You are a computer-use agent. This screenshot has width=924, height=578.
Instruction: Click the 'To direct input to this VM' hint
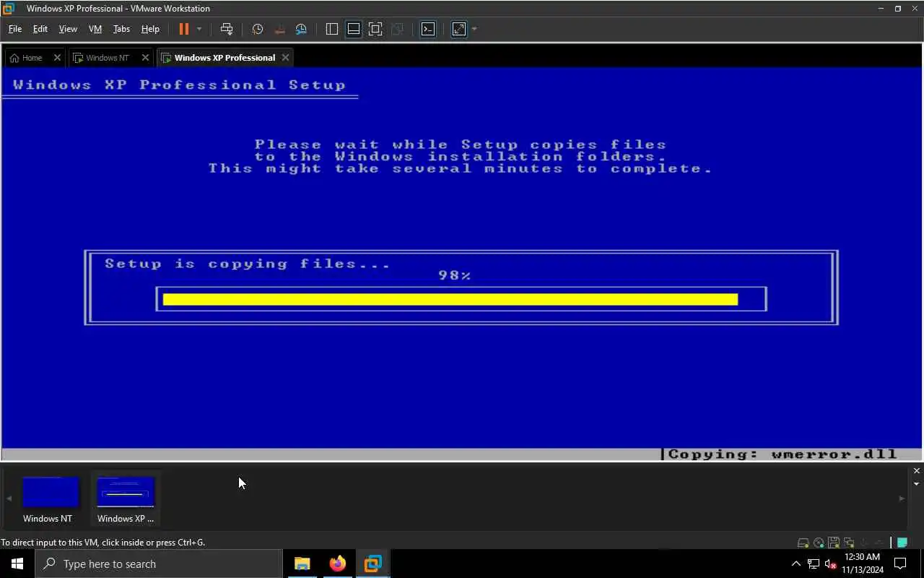point(103,543)
